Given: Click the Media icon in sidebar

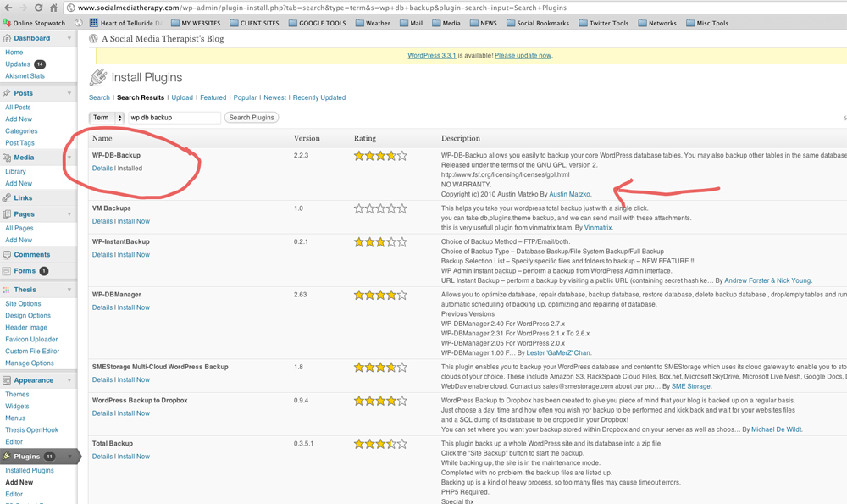Looking at the screenshot, I should click(x=7, y=158).
